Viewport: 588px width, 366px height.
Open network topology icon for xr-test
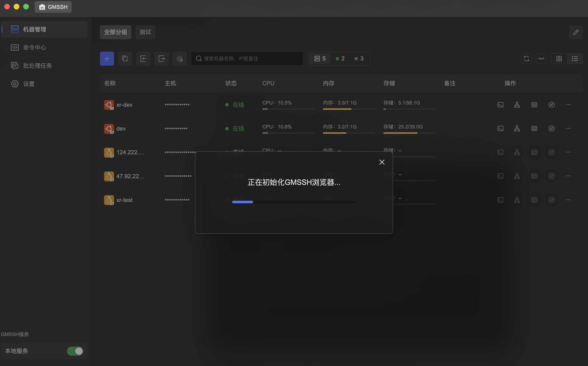[517, 200]
